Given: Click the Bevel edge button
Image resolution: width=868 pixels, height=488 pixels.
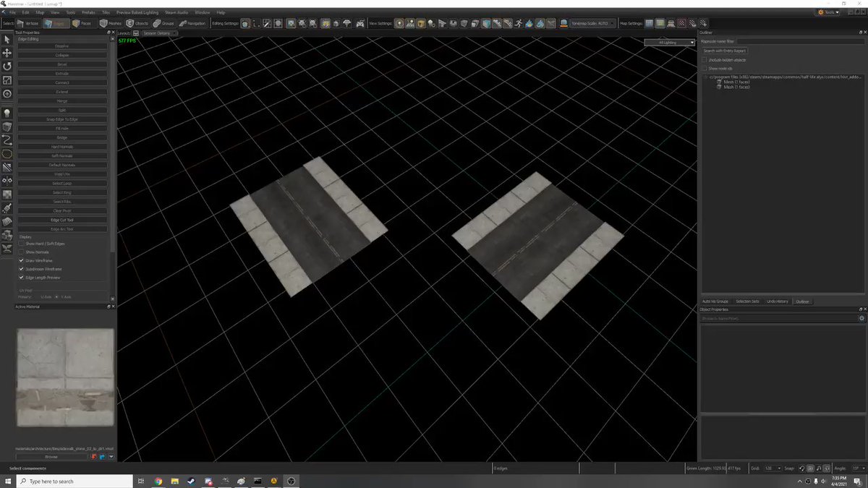Looking at the screenshot, I should pyautogui.click(x=62, y=64).
